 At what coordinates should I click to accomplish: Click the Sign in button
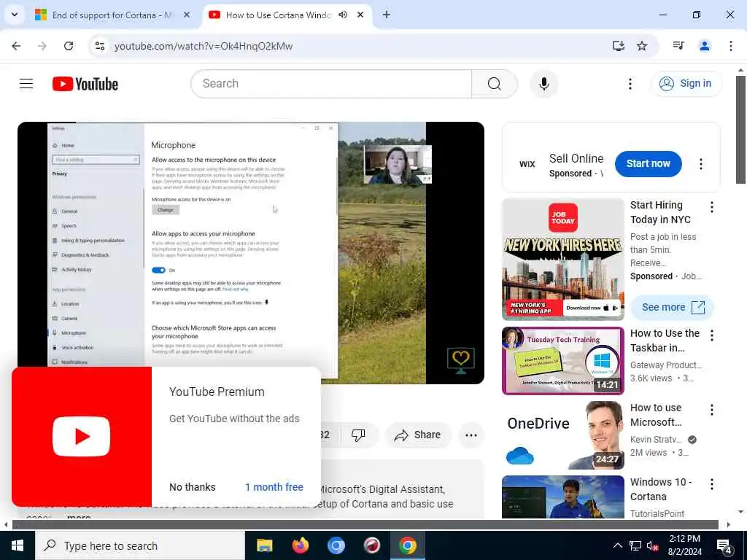point(686,84)
